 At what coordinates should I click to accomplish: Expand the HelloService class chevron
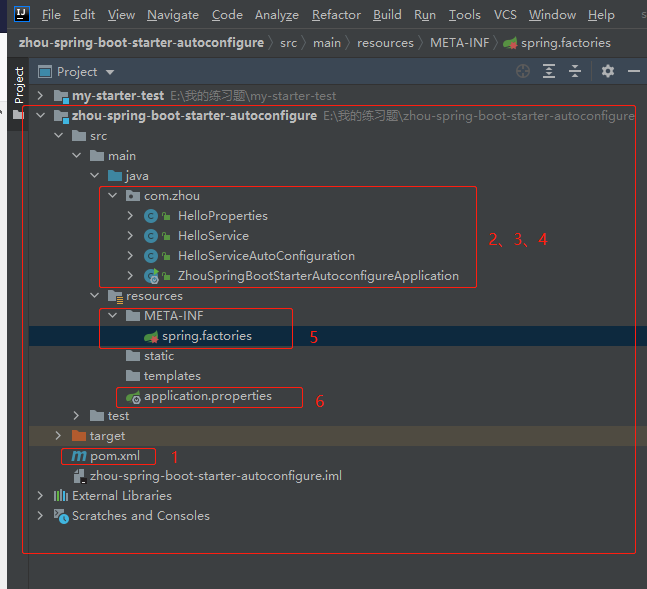click(130, 235)
